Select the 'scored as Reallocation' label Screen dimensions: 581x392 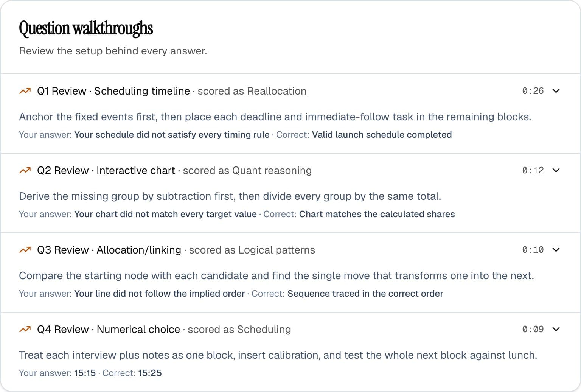(252, 91)
